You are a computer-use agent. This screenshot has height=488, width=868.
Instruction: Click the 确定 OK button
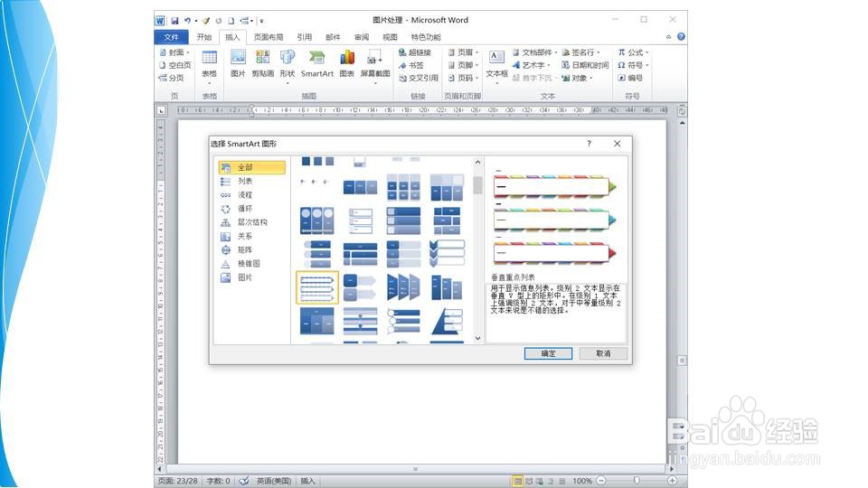pos(548,353)
